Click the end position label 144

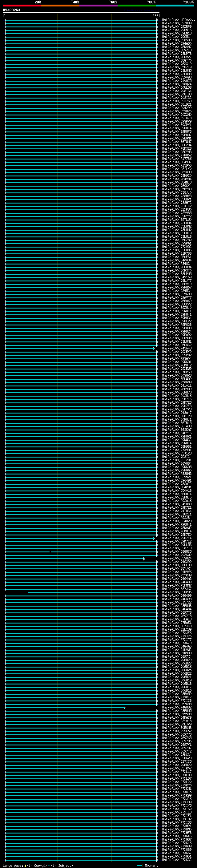(155, 15)
